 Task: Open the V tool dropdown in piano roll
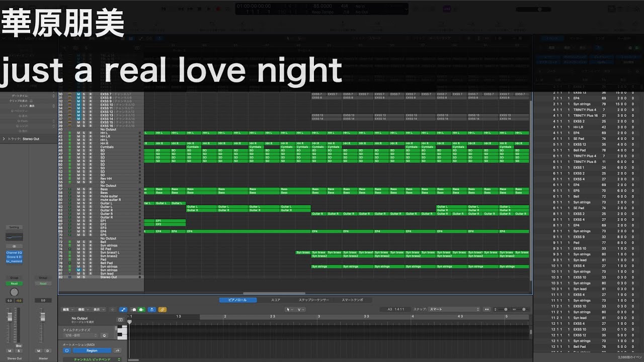click(301, 309)
